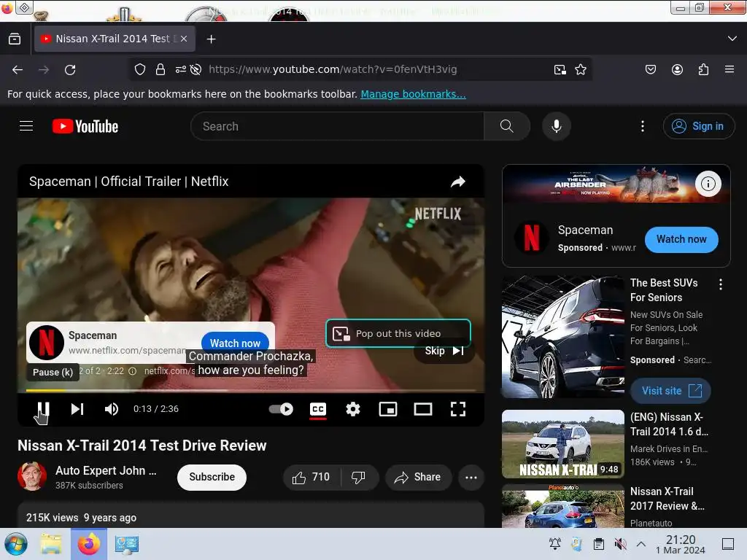This screenshot has height=560, width=747.
Task: Open Windows Start menu
Action: pos(16,544)
